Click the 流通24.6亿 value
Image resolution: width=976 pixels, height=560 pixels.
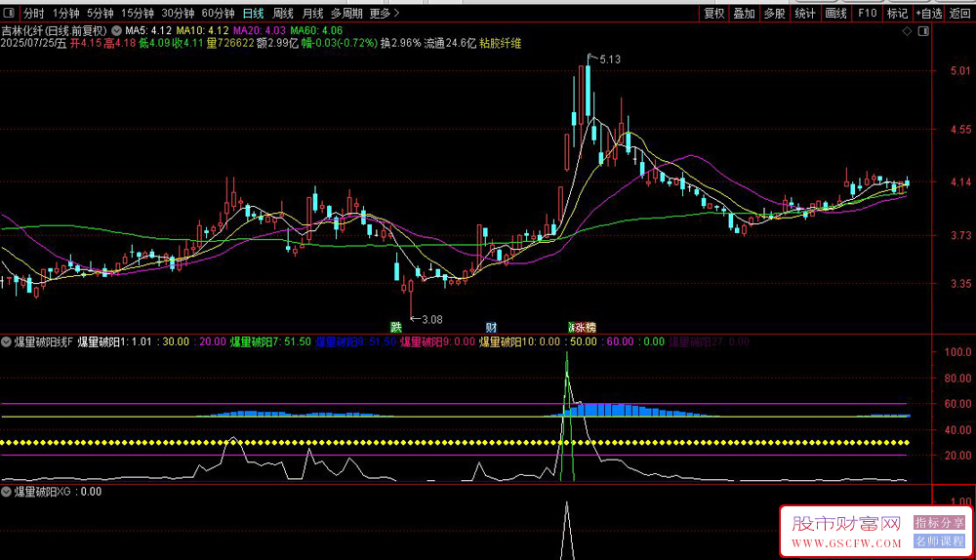point(450,43)
